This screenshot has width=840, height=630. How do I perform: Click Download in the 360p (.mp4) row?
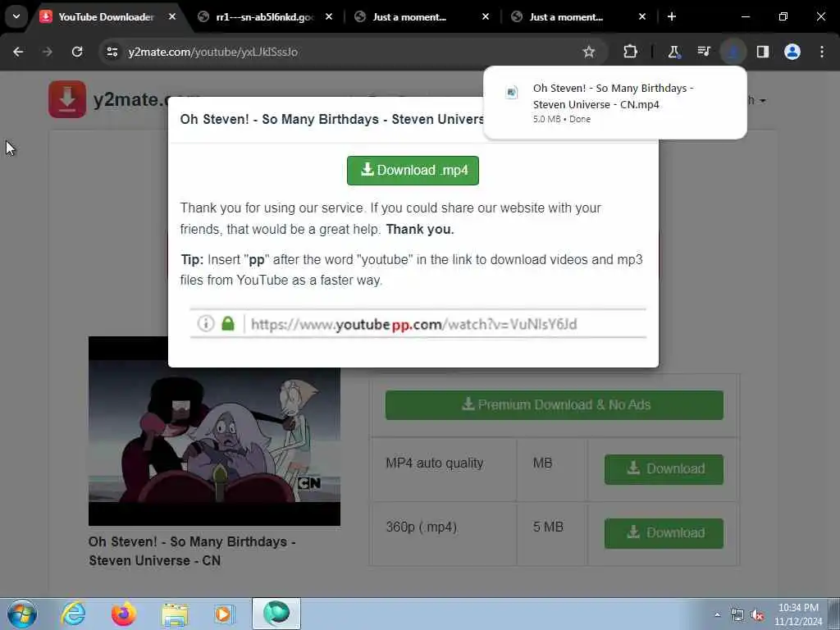[664, 533]
